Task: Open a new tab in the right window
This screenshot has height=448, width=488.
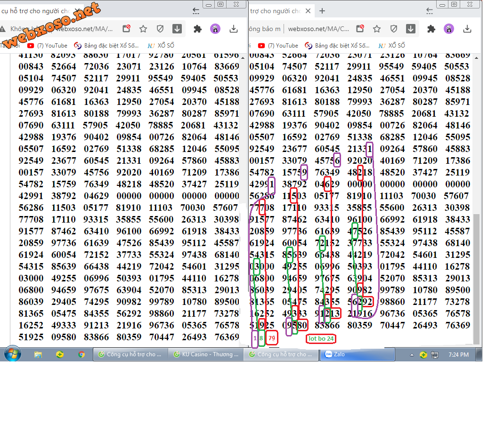Action: tap(322, 11)
